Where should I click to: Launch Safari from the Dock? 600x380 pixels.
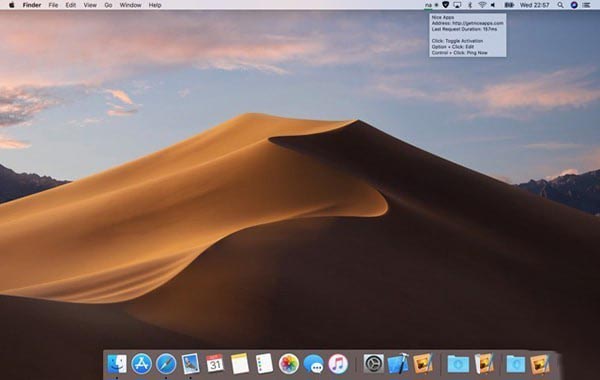tap(166, 364)
